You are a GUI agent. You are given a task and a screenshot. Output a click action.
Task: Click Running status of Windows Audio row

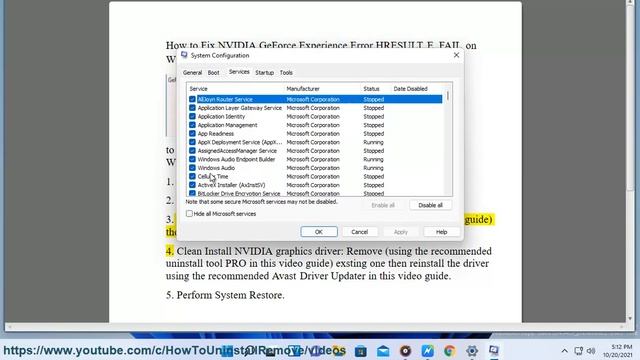tap(373, 168)
